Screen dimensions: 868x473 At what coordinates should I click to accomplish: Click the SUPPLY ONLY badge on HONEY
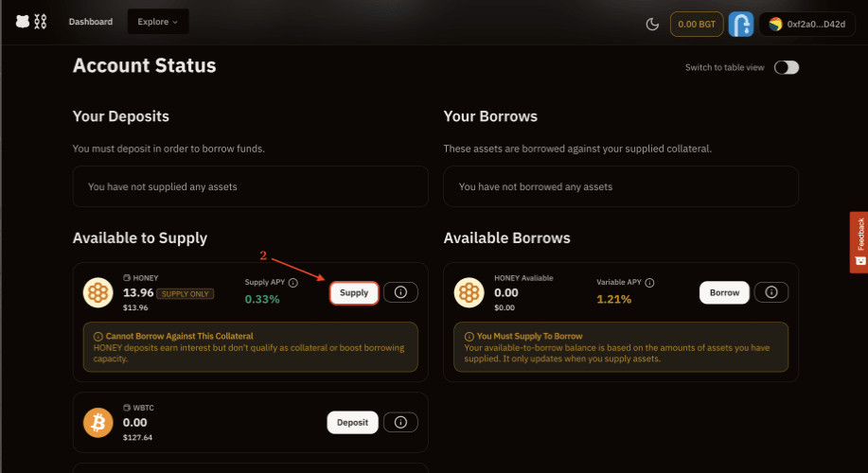(x=185, y=293)
